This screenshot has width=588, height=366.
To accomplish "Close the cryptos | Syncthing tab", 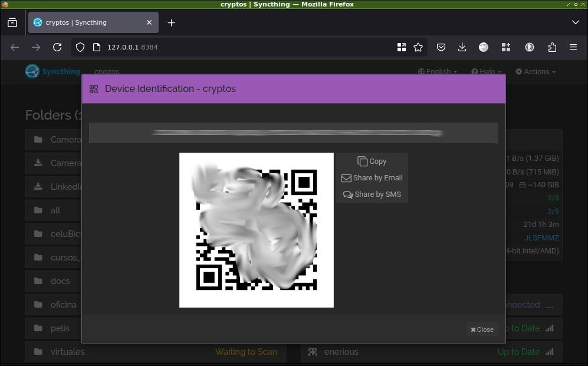I will coord(149,22).
